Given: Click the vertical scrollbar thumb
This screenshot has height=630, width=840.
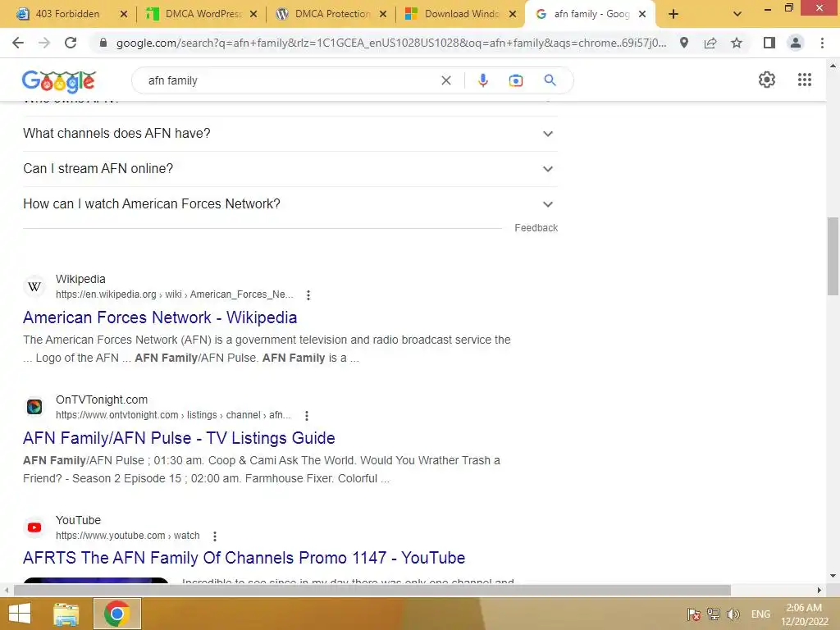Looking at the screenshot, I should 833,256.
